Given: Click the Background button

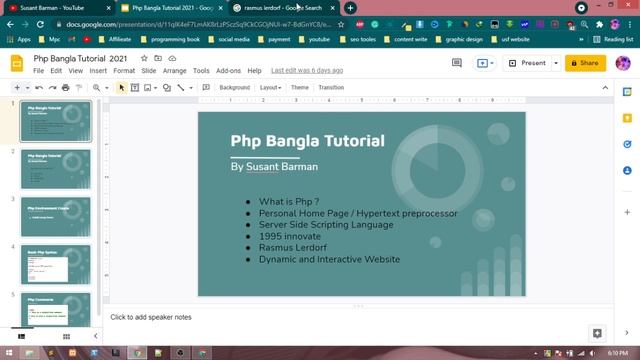Looking at the screenshot, I should point(234,88).
